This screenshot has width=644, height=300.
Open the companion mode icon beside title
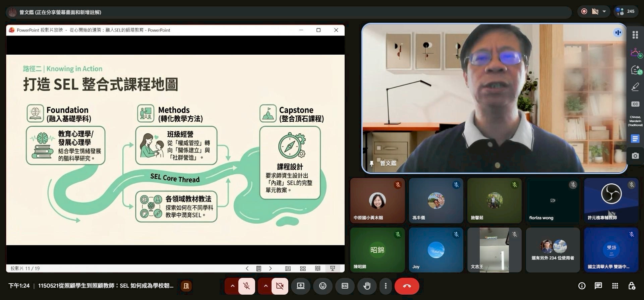pyautogui.click(x=186, y=286)
